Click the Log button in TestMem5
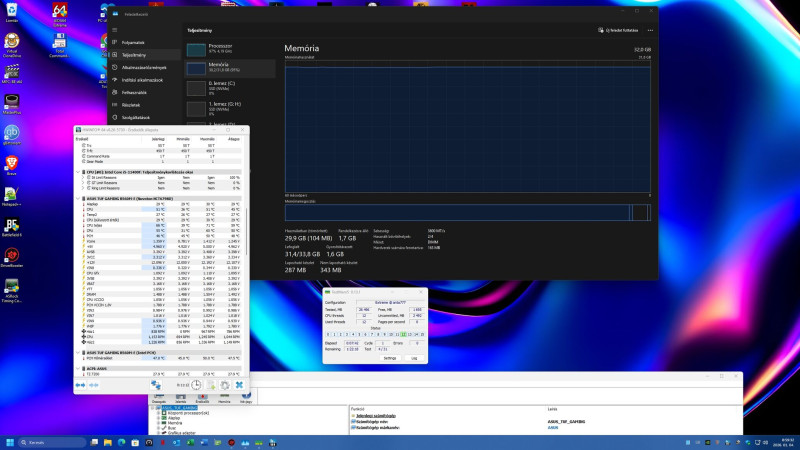800x450 pixels. click(x=414, y=356)
